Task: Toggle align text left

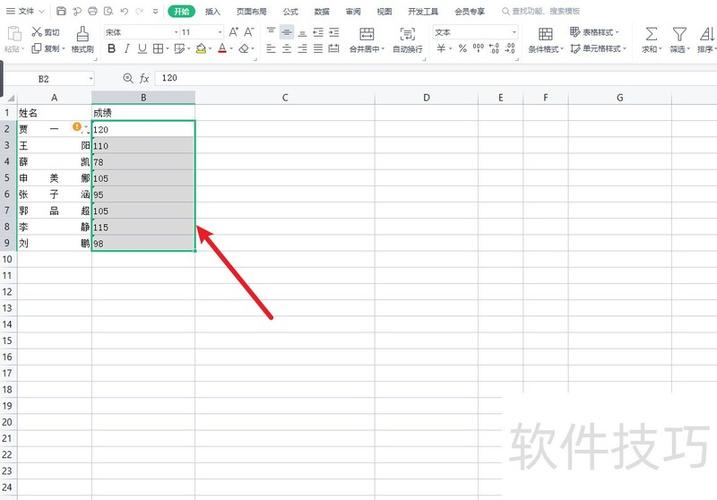Action: 271,48
